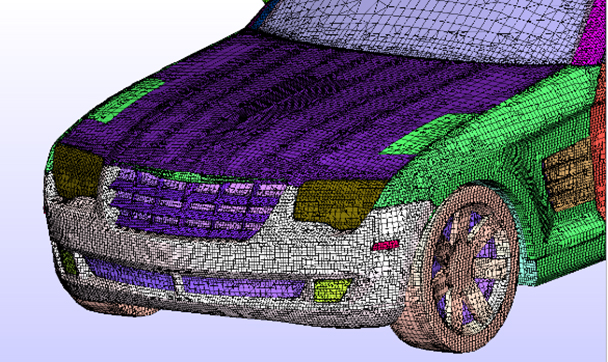Viewport: 608px width, 362px height.
Task: Click a purple opening between wheel spokes
Action: (x=488, y=248)
